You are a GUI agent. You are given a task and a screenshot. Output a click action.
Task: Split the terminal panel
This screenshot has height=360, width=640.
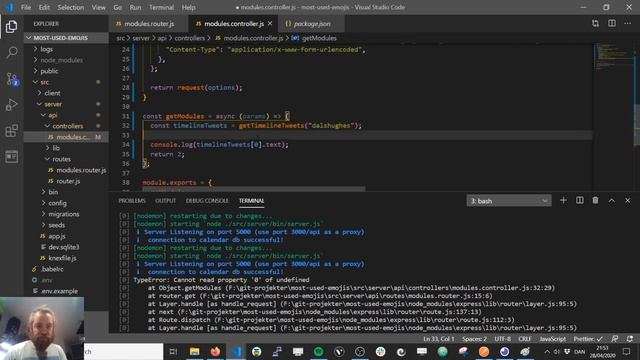tap(580, 200)
